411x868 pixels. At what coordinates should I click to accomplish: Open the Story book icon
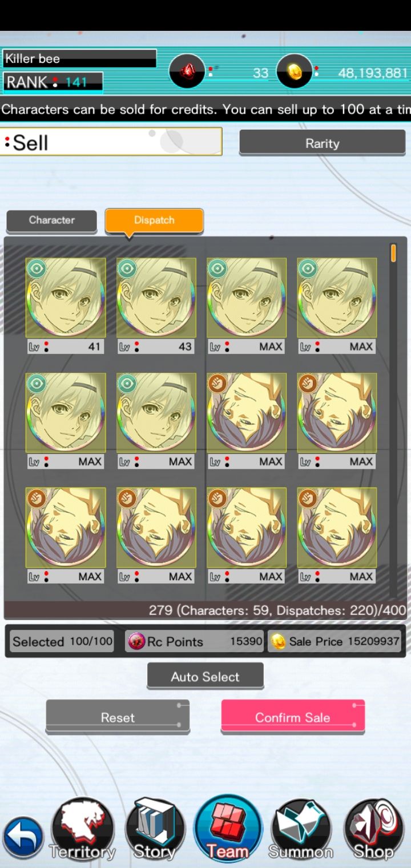[x=155, y=830]
